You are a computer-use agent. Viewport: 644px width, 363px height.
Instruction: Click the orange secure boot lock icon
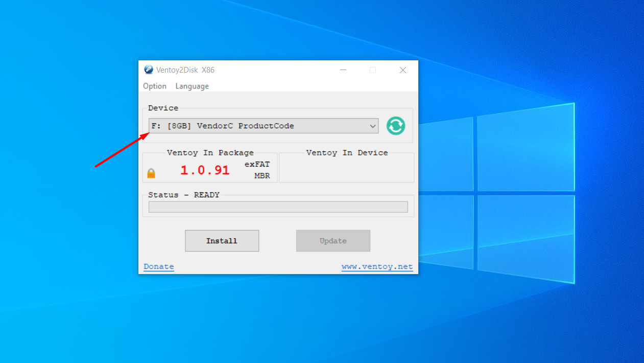point(151,173)
